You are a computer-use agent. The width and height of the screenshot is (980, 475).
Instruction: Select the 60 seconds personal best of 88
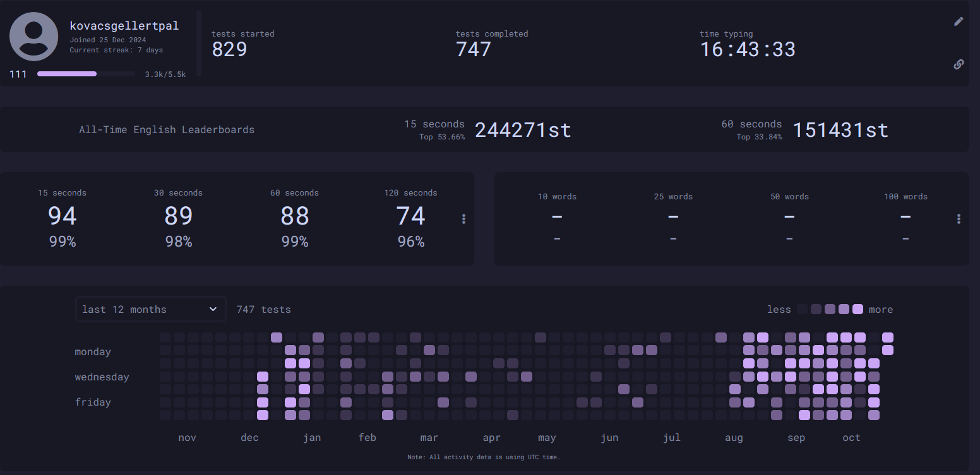pos(294,216)
